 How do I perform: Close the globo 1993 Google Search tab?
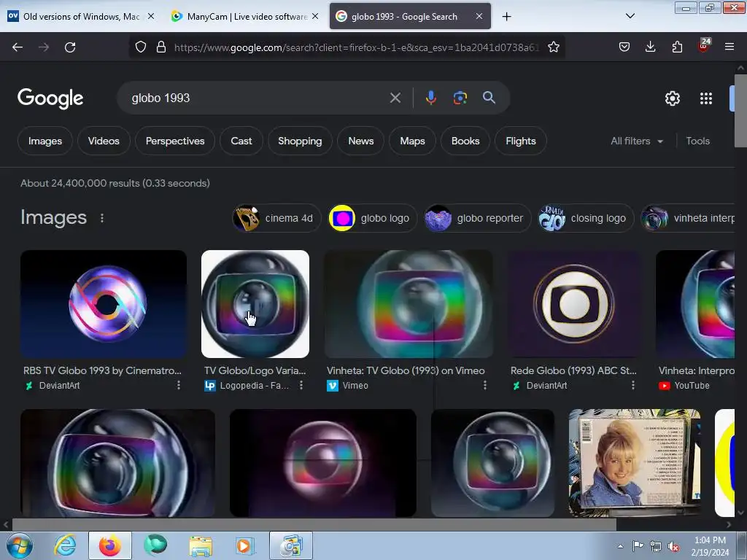coord(479,16)
